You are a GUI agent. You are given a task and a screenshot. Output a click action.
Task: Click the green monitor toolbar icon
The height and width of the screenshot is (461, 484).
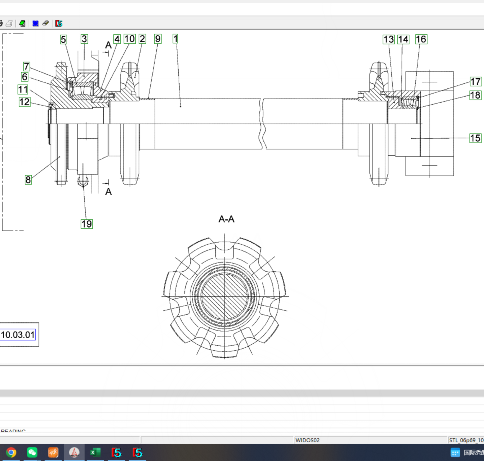(x=22, y=23)
